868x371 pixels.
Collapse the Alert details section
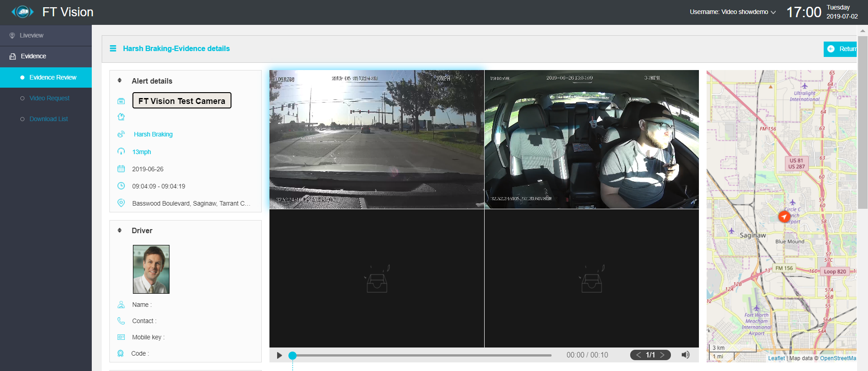pyautogui.click(x=120, y=80)
